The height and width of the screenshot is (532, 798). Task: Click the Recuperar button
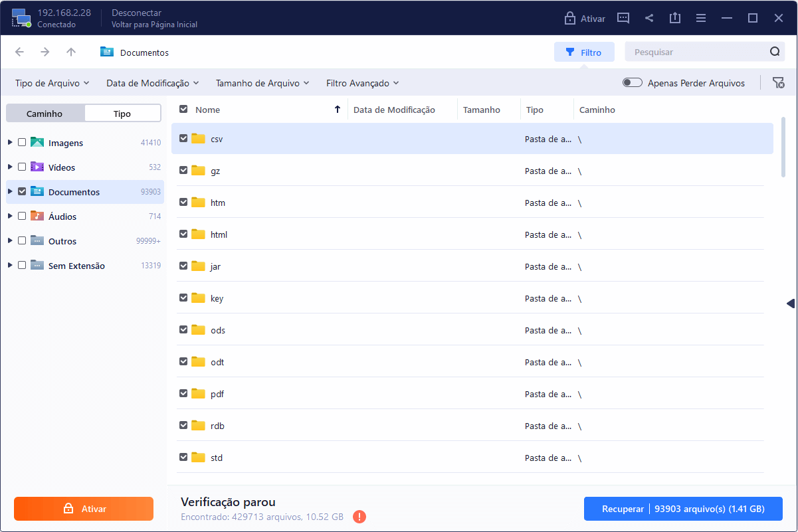(x=683, y=509)
